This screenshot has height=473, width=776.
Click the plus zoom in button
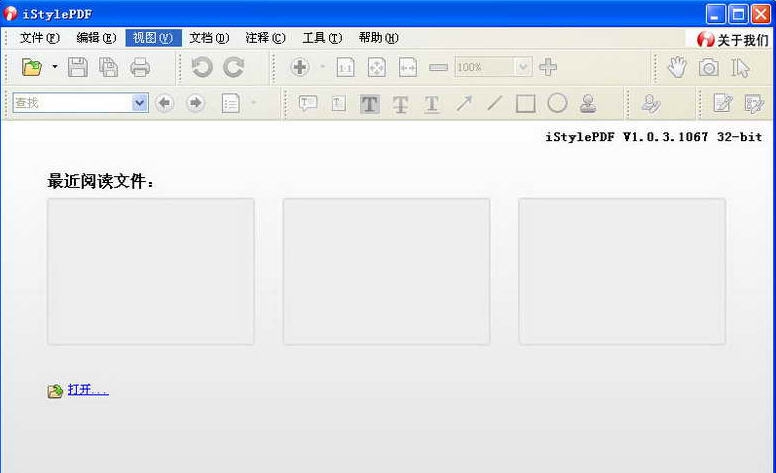tap(548, 67)
